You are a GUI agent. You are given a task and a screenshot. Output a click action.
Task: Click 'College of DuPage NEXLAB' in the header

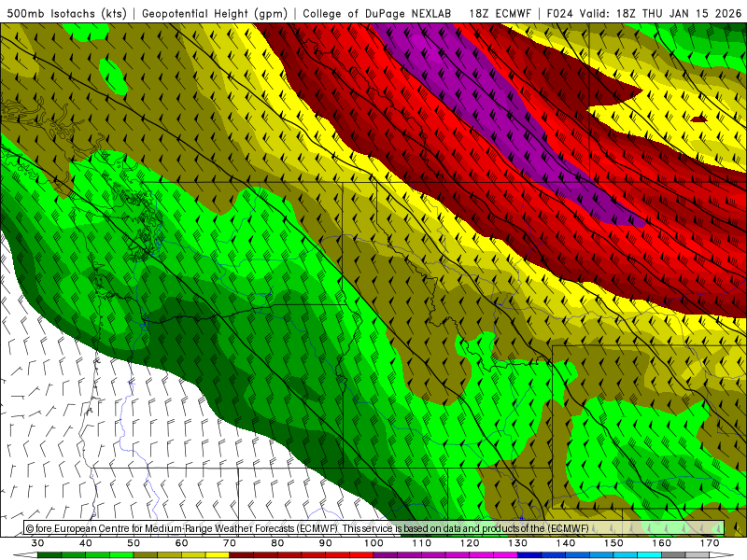376,13
